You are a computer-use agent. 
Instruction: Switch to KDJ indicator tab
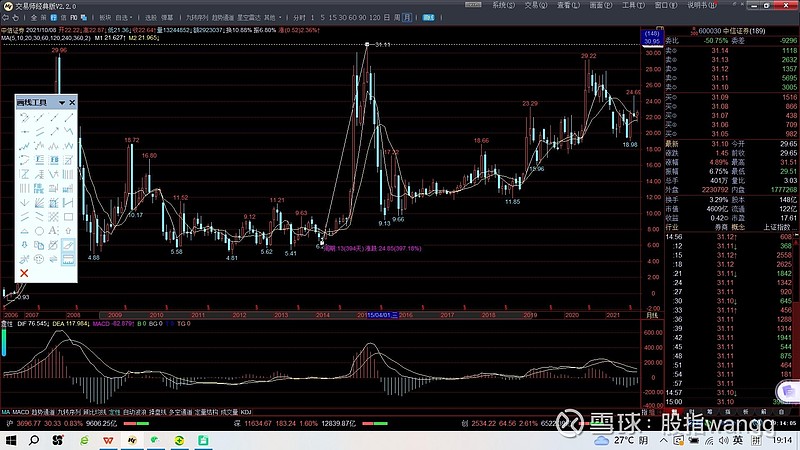(246, 412)
